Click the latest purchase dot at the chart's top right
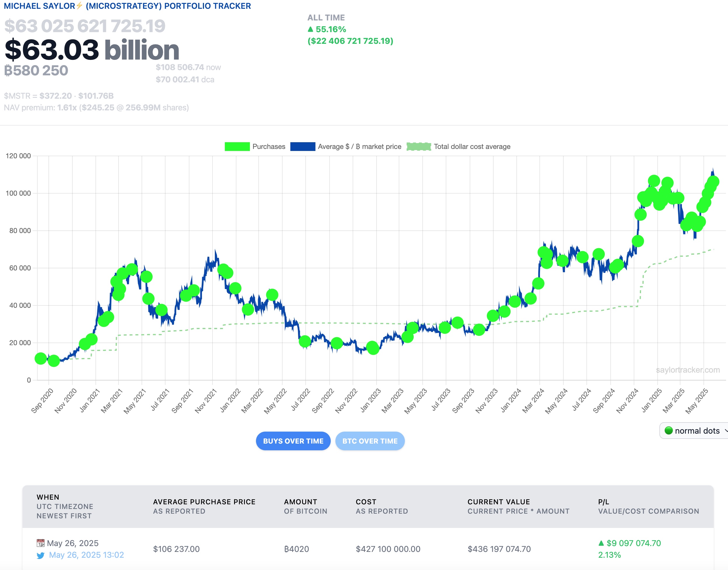Viewport: 728px width, 570px height. 713,182
